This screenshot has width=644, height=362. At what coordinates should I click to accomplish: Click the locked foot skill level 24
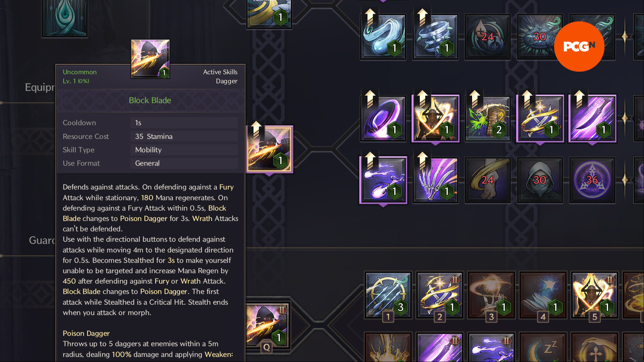click(x=488, y=180)
